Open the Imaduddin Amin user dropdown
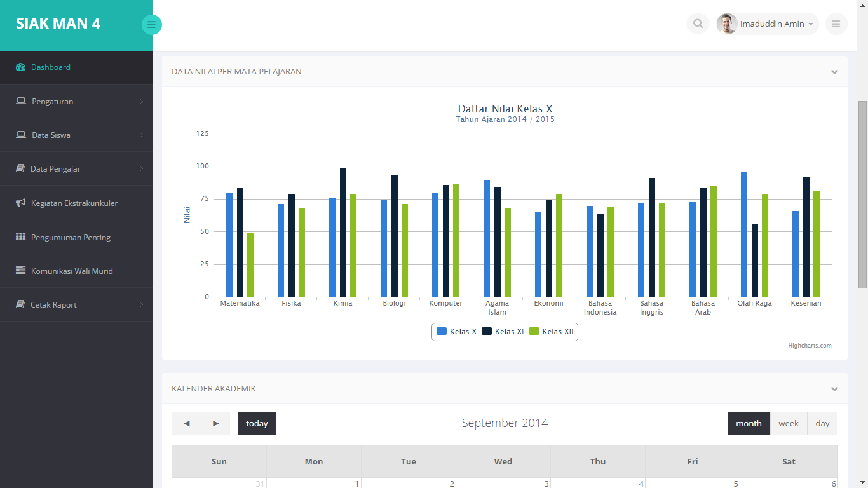Viewport: 868px width, 488px height. (x=768, y=24)
